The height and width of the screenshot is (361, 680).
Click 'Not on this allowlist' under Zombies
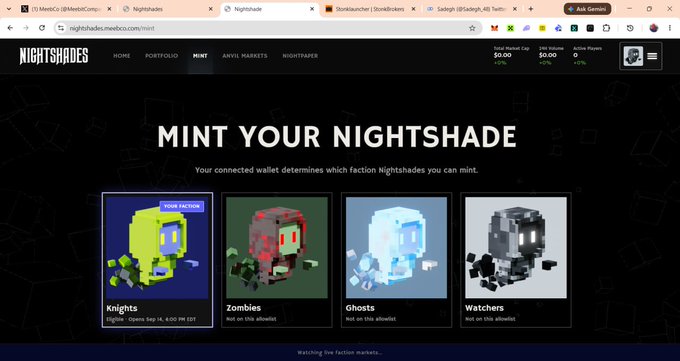[x=251, y=319]
